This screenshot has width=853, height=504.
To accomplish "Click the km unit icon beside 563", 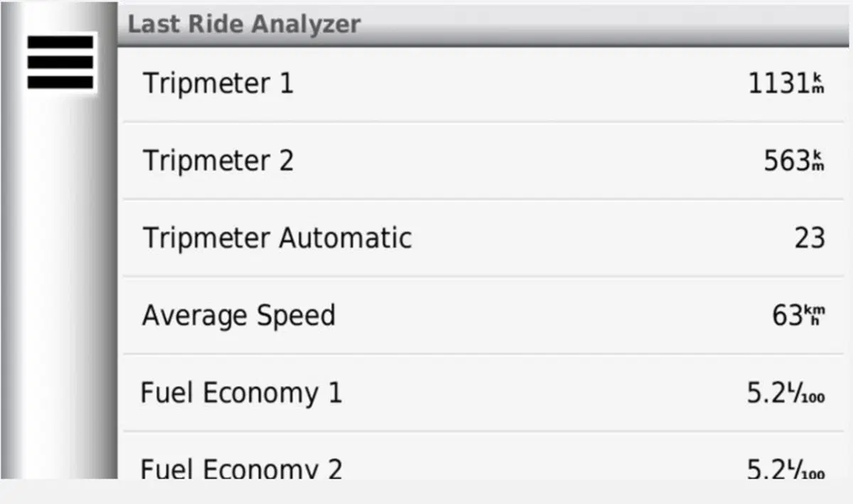I will click(818, 161).
